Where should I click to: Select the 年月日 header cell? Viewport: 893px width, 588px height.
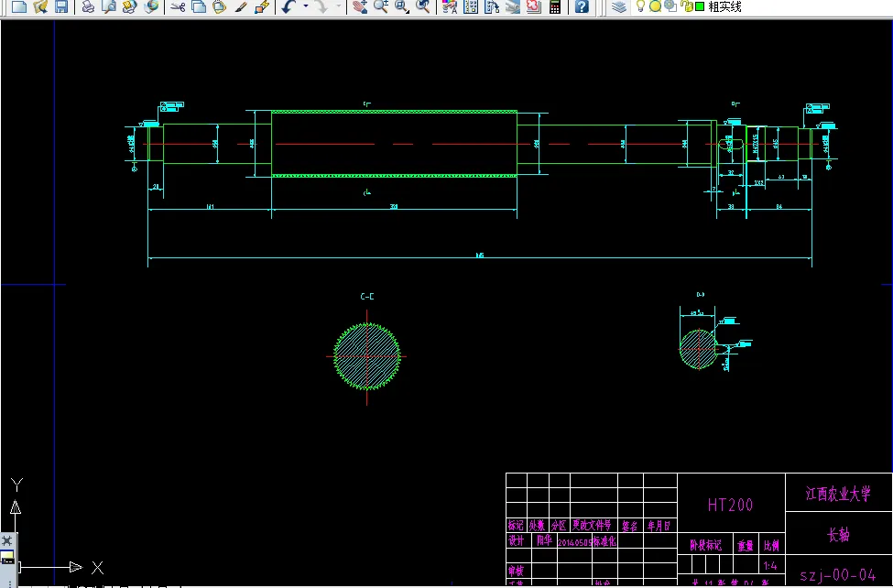click(x=659, y=526)
